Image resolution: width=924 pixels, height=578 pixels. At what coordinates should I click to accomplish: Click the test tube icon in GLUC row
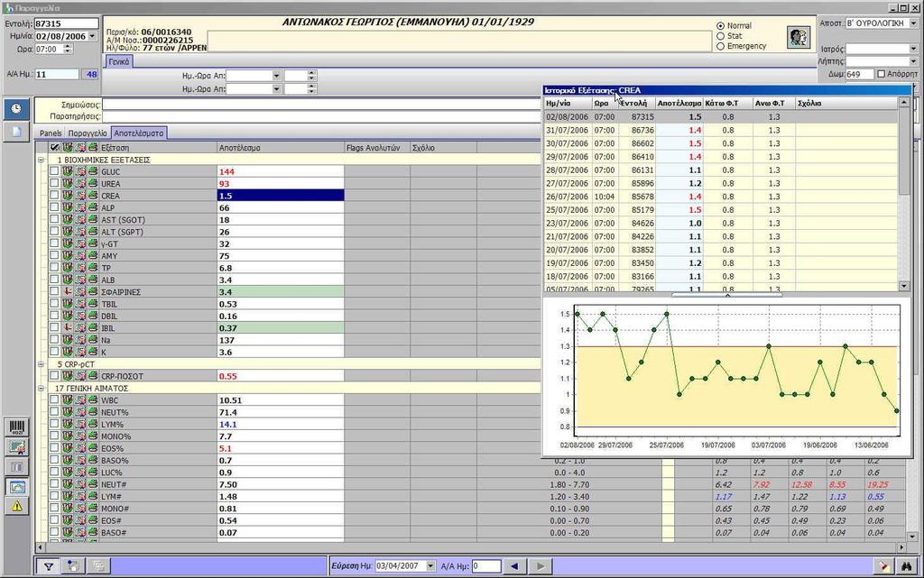(x=68, y=171)
